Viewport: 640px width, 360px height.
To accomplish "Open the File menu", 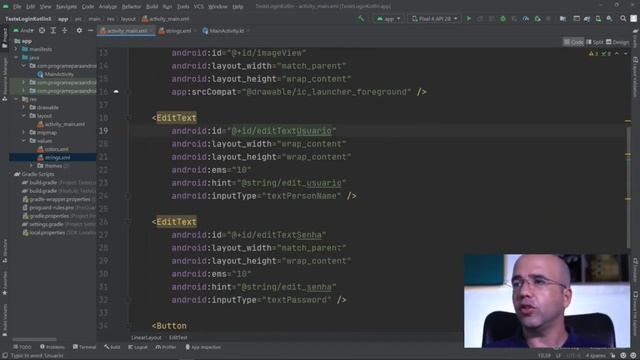I will coord(17,7).
